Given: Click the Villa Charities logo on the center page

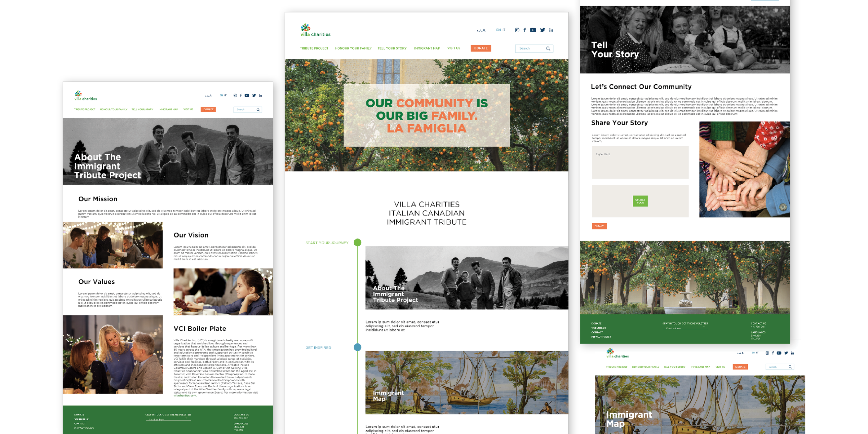Looking at the screenshot, I should point(315,30).
